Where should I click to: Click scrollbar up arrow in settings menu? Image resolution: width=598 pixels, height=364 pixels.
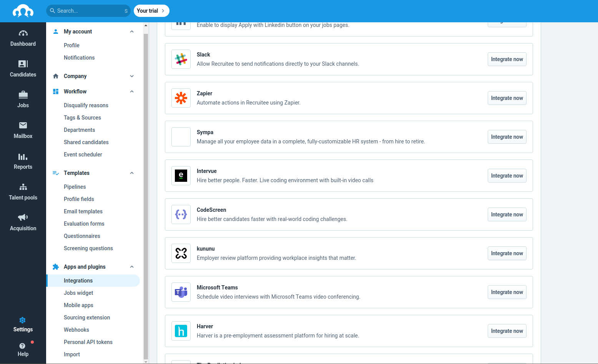click(x=146, y=25)
